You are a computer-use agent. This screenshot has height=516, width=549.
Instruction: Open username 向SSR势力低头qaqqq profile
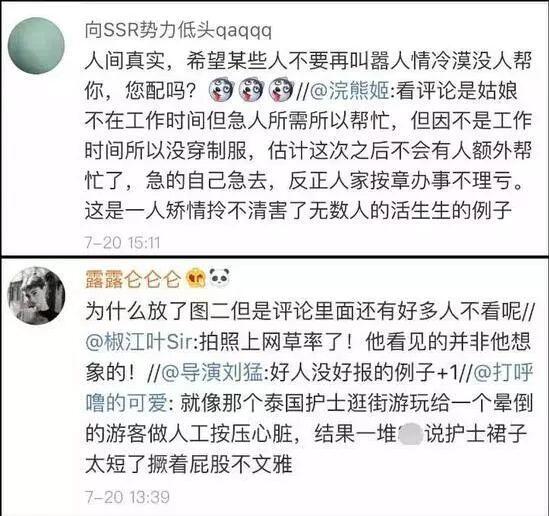178,31
